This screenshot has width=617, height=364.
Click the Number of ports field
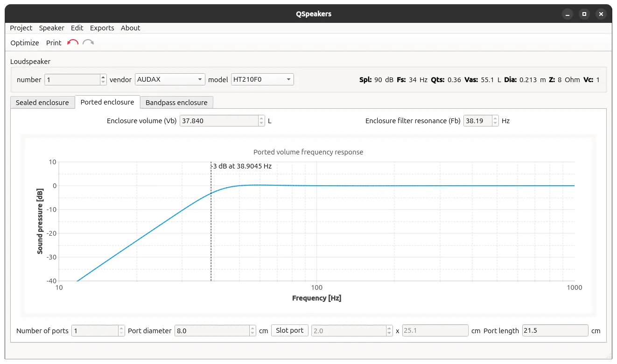[x=95, y=331]
